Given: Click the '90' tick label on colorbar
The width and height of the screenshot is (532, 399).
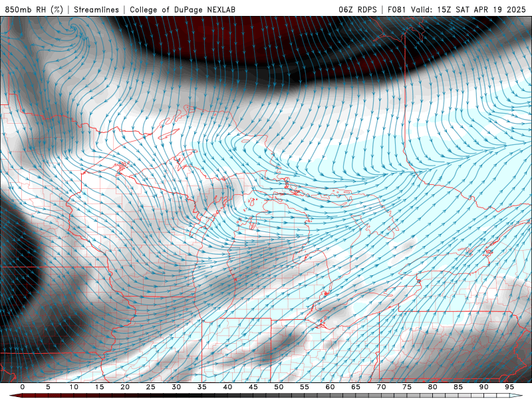Looking at the screenshot, I should tap(483, 387).
